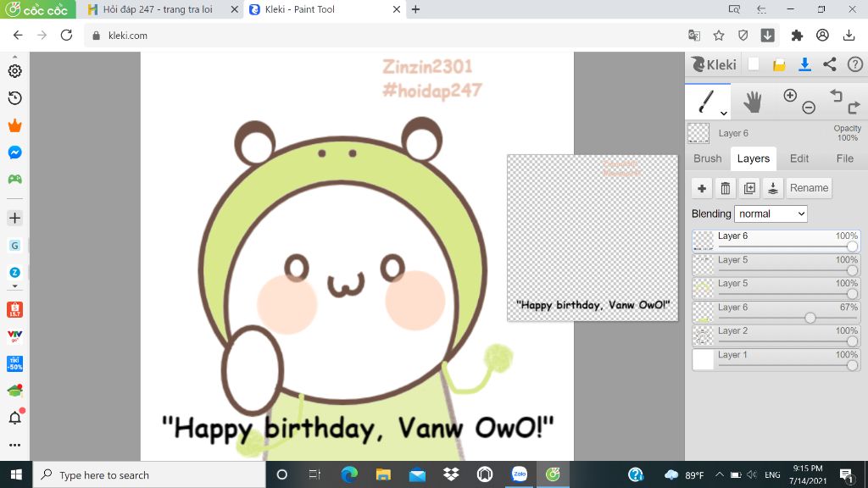This screenshot has height=488, width=868.
Task: Adjust the top Layer 6 opacity slider
Action: (852, 247)
